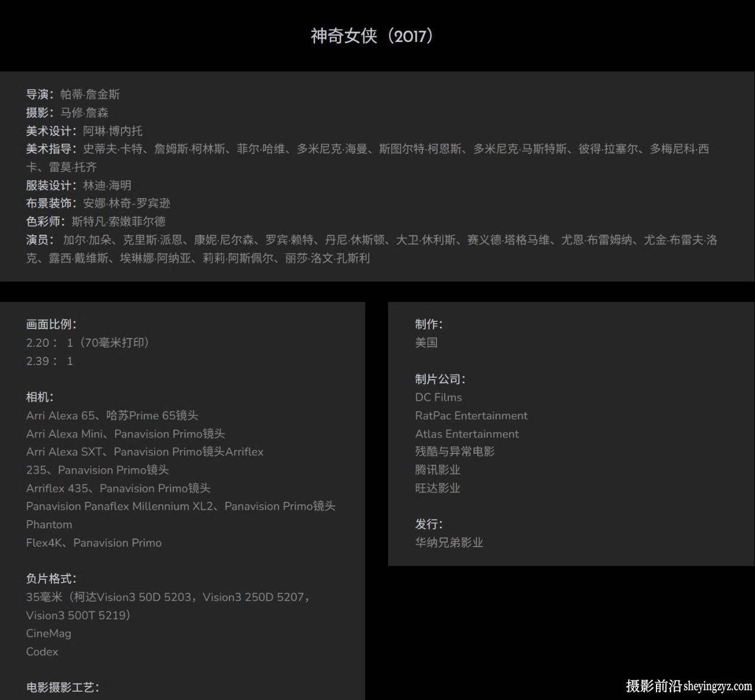Click the Arriflex 435 camera line
Screen dimensions: 755x700
[x=118, y=488]
